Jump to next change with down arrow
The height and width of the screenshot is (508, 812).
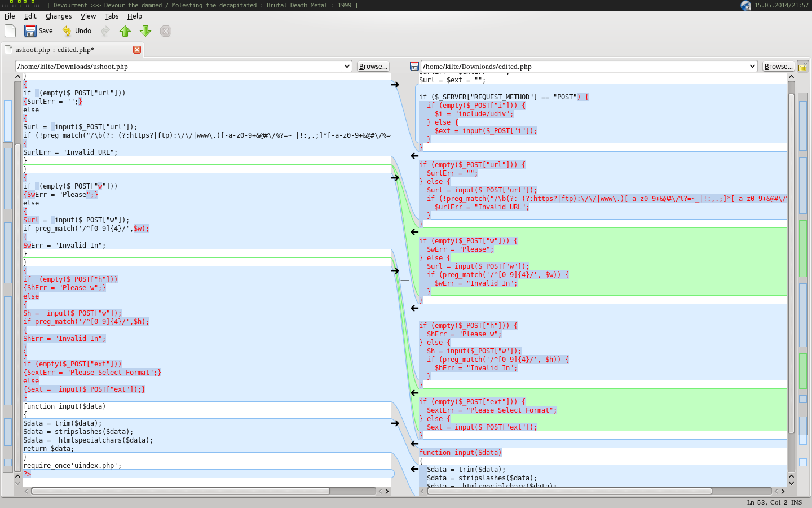[x=145, y=31]
